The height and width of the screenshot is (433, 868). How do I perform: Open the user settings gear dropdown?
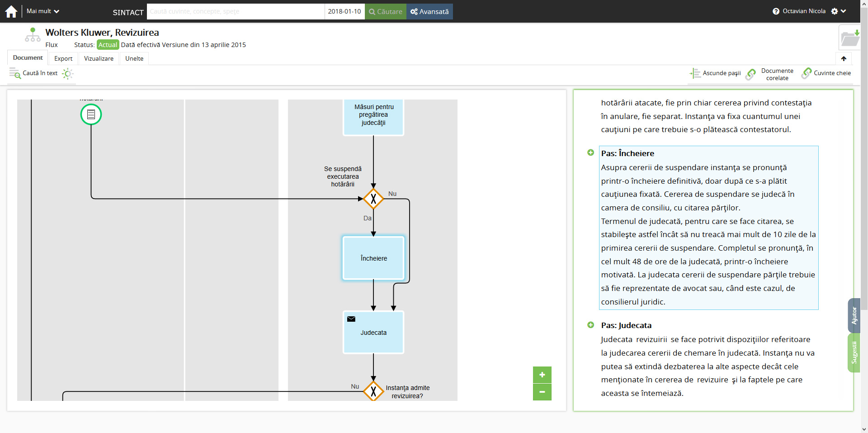coord(838,11)
